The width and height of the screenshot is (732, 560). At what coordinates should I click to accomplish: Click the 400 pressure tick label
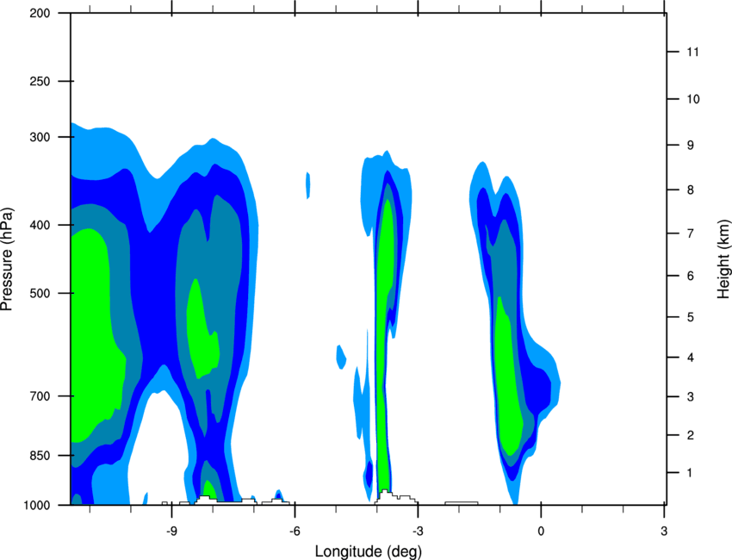pos(40,225)
